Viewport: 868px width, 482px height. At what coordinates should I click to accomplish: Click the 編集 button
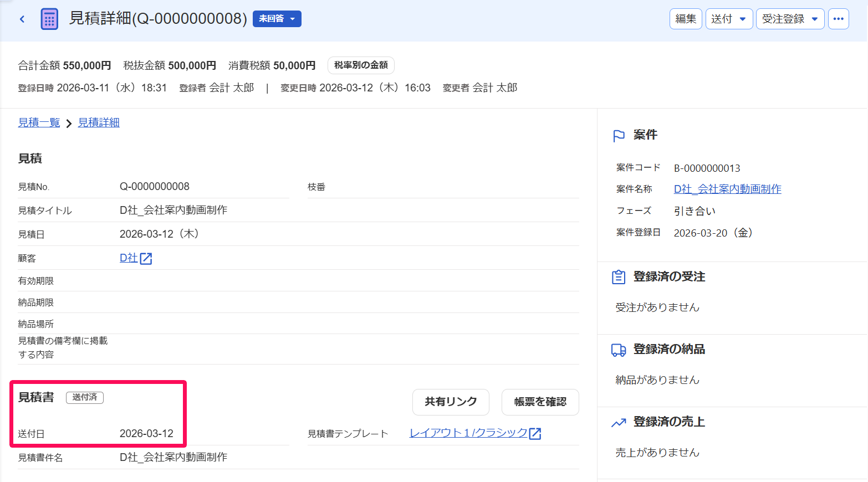(686, 19)
